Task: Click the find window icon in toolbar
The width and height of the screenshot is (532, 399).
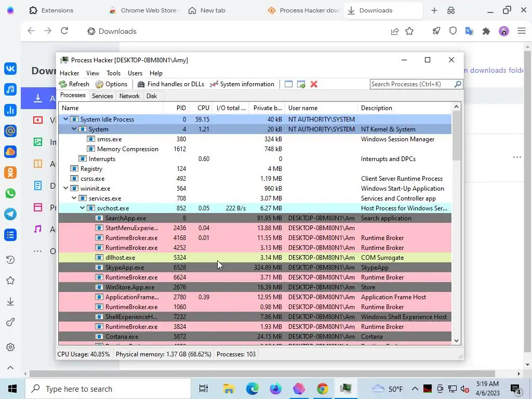Action: (x=288, y=84)
